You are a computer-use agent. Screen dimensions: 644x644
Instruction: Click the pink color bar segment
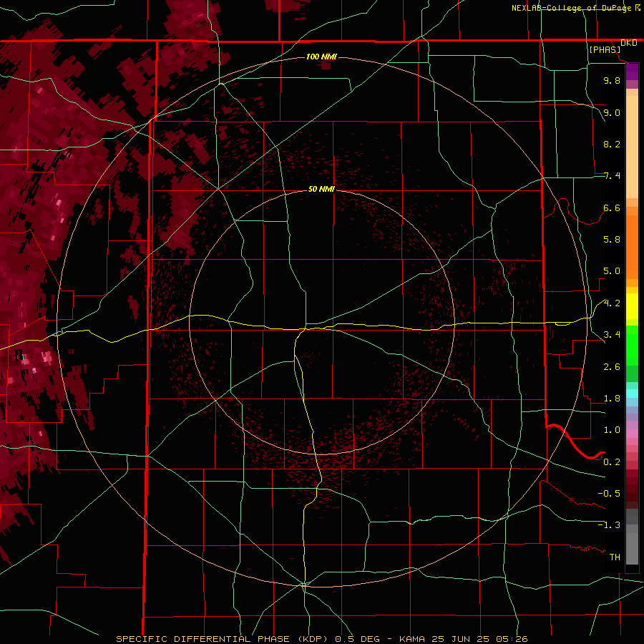point(632,434)
